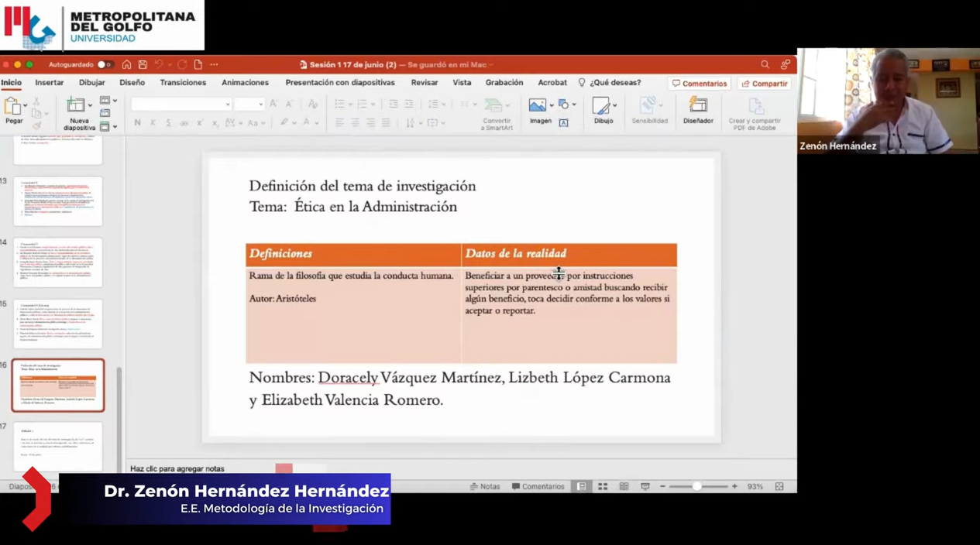
Task: Click the increase indent icon
Action: pyautogui.click(x=408, y=104)
